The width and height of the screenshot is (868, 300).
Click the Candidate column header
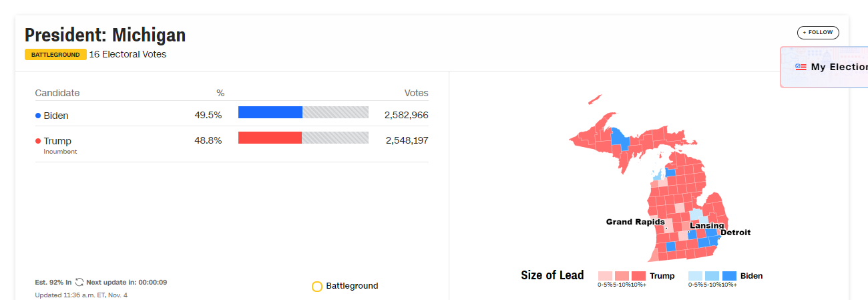tap(57, 93)
